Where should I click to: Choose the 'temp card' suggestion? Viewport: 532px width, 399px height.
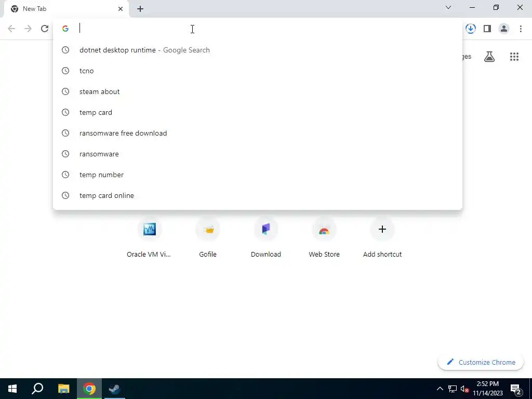click(258, 112)
